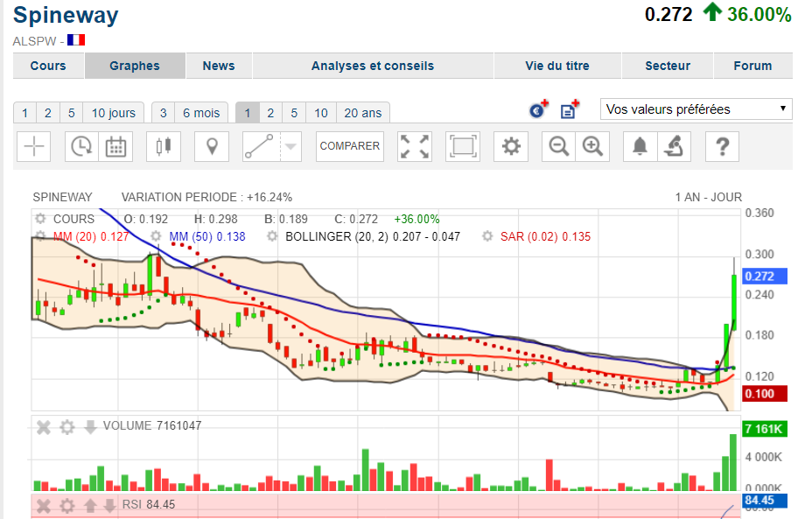Viewport: 812px width, 519px height.
Task: Open the microscope analysis tool
Action: click(x=675, y=146)
